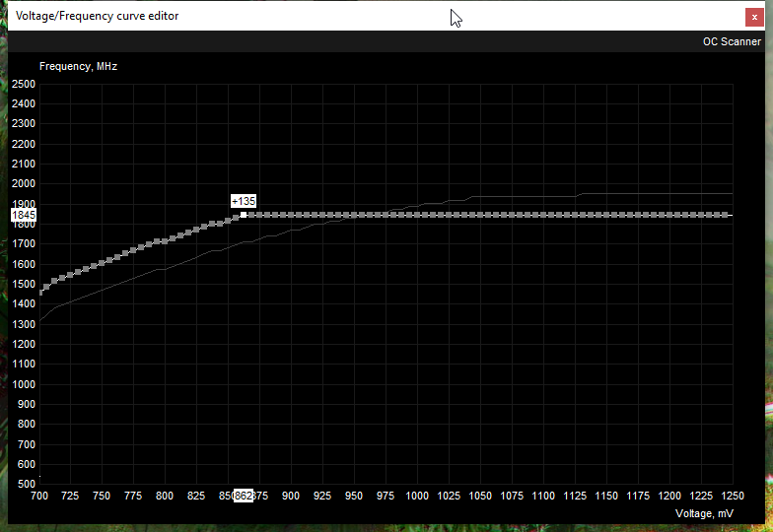
Task: Select the curve point at 775 mV
Action: (133, 250)
